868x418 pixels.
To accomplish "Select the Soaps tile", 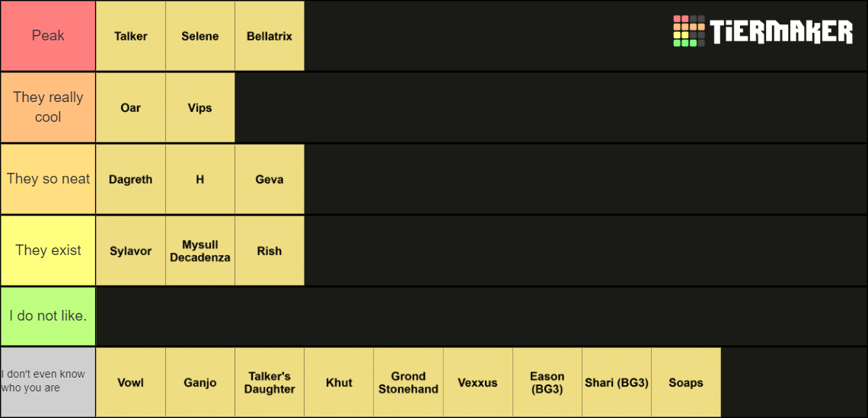I will pyautogui.click(x=686, y=382).
